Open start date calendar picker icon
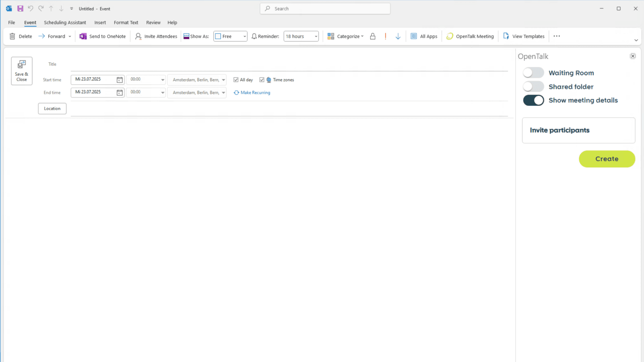644x362 pixels. 120,80
